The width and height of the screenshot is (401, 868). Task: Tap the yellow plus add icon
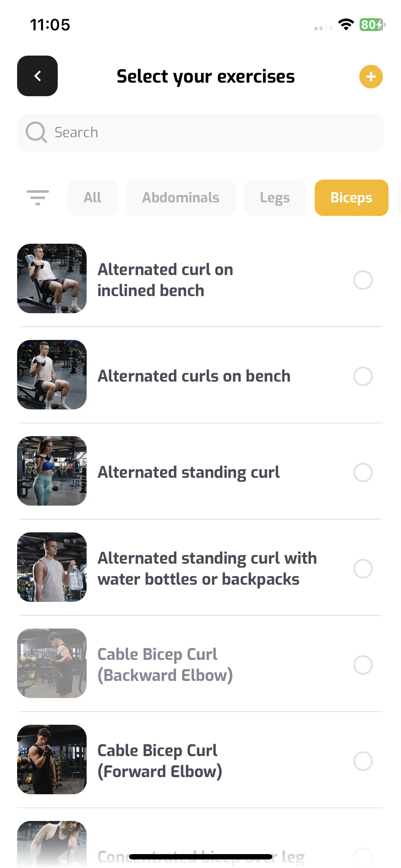coord(371,76)
